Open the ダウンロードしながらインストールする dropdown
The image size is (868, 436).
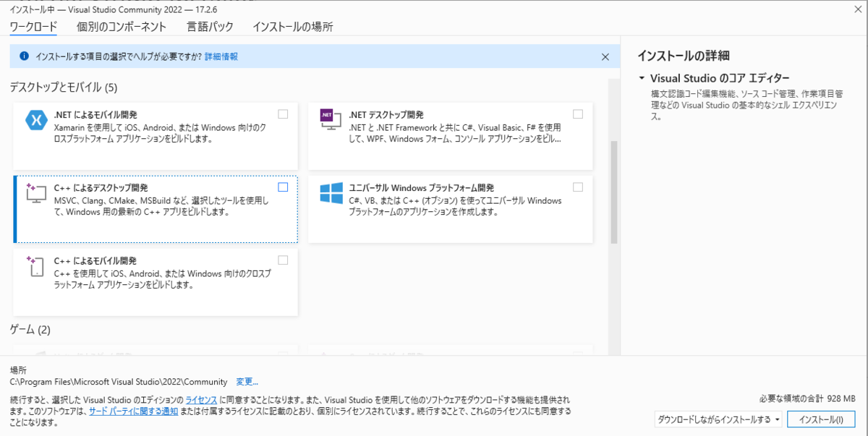[718, 419]
